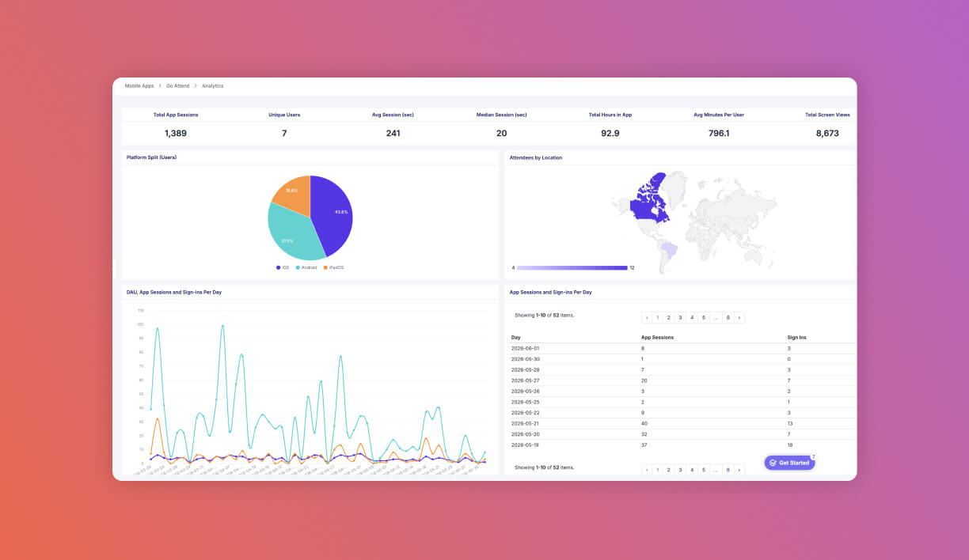Toggle the iOS series in pie legend
This screenshot has height=560, width=969.
[x=283, y=267]
